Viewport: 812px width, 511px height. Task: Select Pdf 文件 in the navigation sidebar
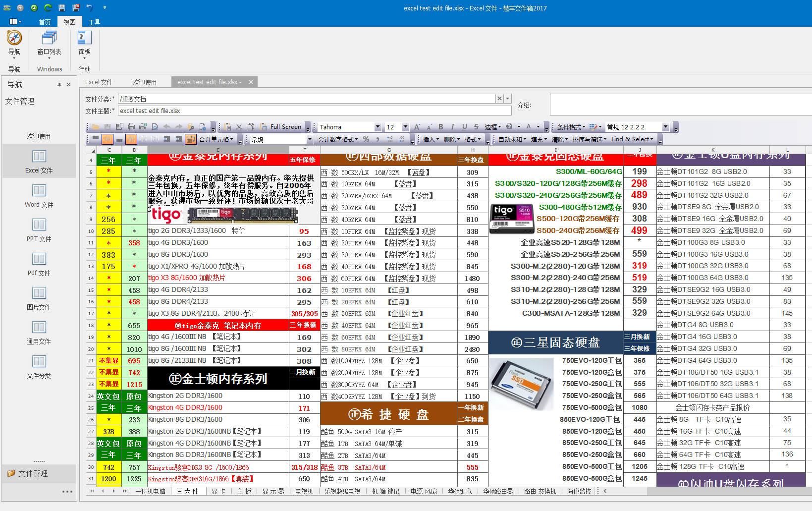39,264
